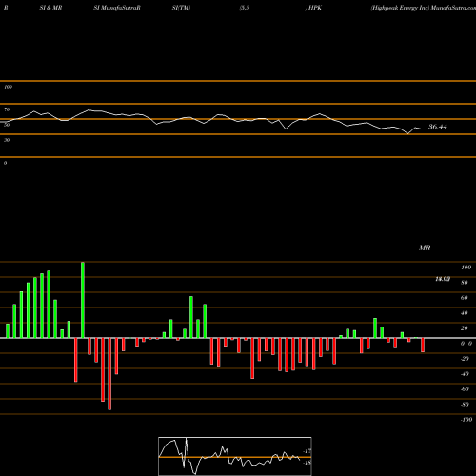Click the '-18' label in the mini chart
The width and height of the screenshot is (476, 476).
pos(307,463)
